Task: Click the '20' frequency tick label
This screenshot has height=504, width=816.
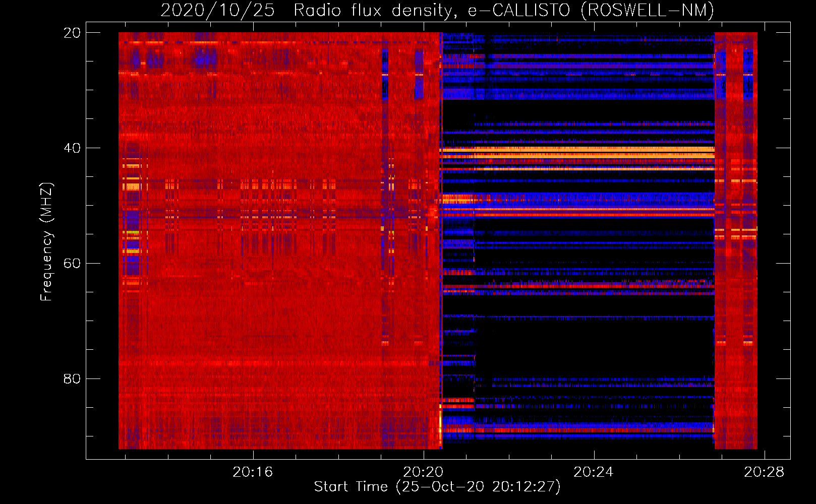Action: pos(72,33)
